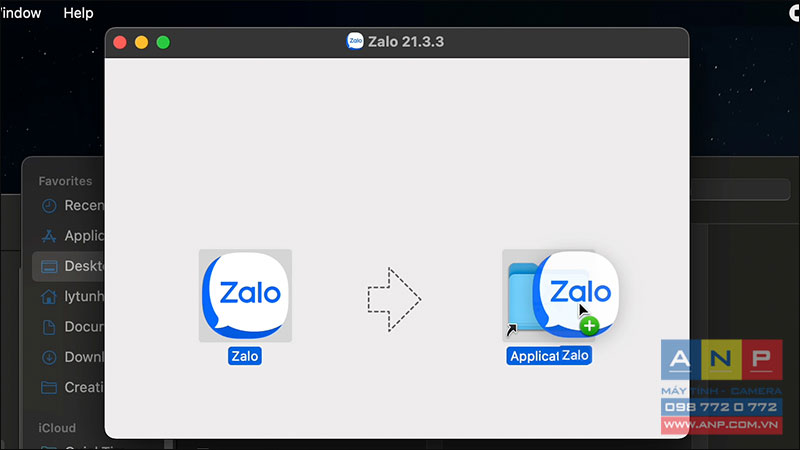Screen dimensions: 800x450
Task: Click the iCloud section header
Action: click(57, 428)
